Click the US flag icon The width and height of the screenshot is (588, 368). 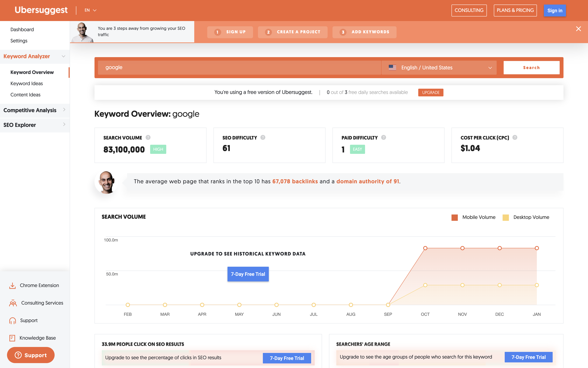[392, 67]
